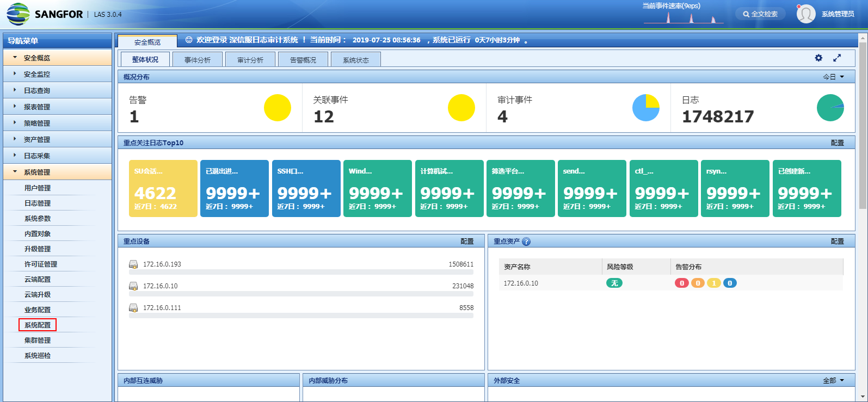Open the 全文检索 search button
The width and height of the screenshot is (868, 402).
click(760, 14)
